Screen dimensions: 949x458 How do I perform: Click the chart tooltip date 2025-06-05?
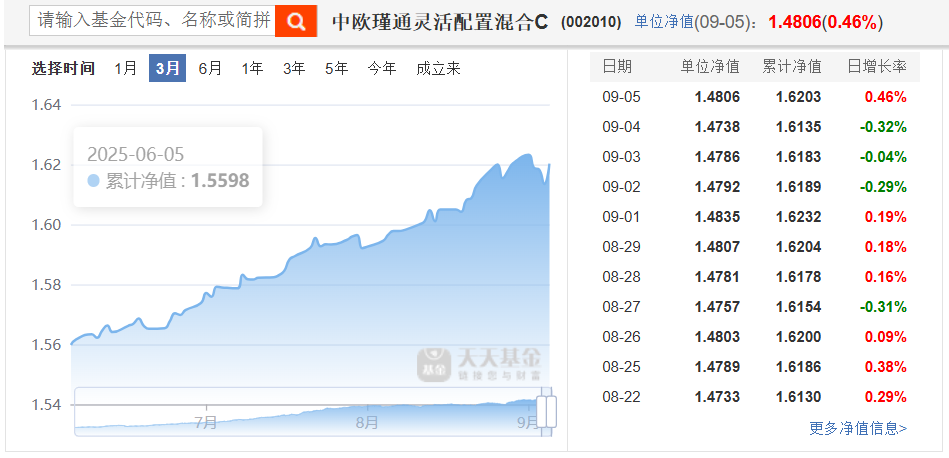(136, 154)
